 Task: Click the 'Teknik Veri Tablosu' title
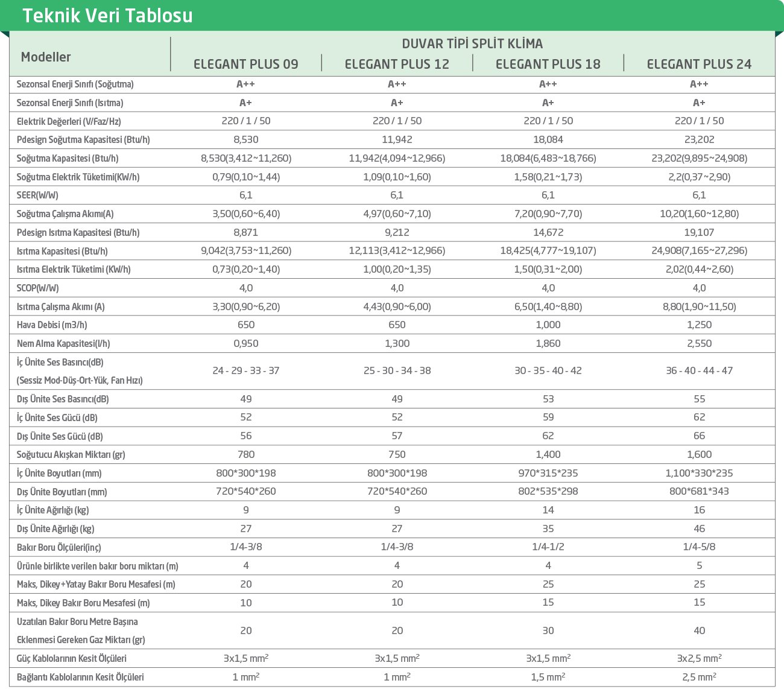107,15
